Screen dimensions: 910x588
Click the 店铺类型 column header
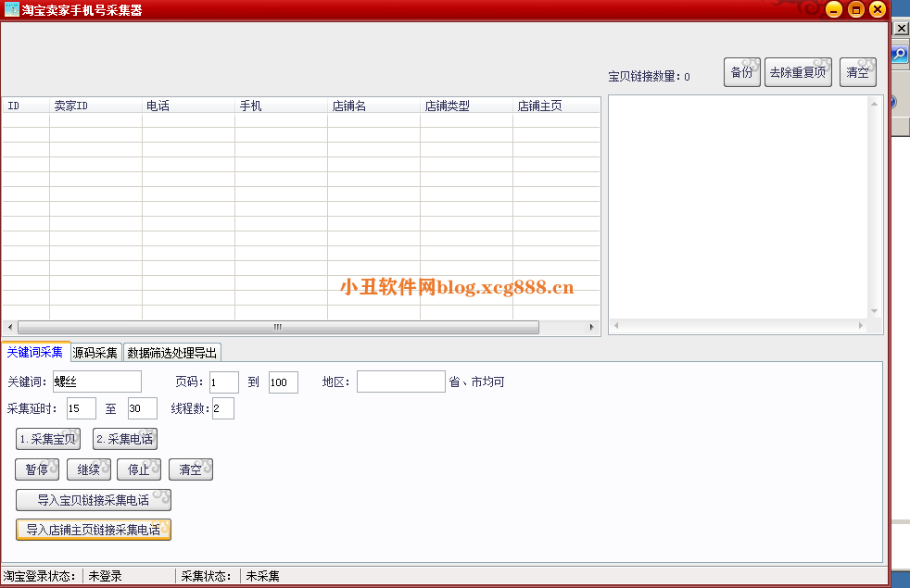coord(467,106)
